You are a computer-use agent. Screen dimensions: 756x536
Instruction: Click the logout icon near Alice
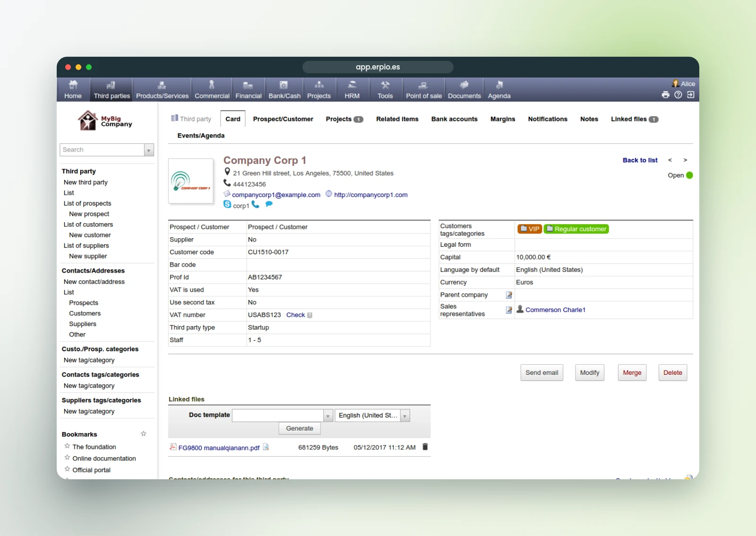point(690,95)
